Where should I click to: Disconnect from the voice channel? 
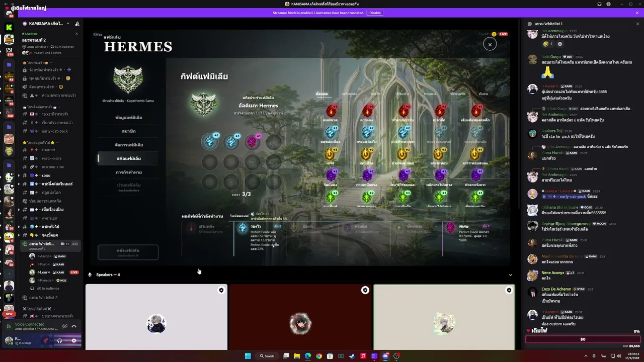74,326
